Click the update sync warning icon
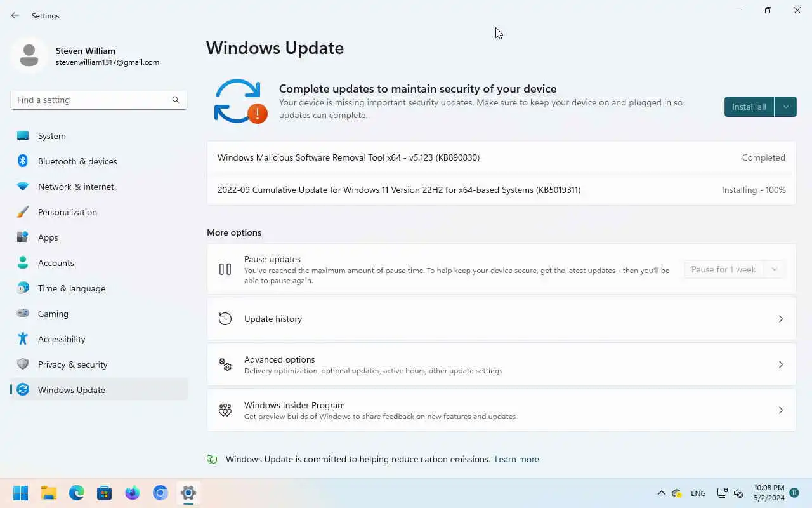The height and width of the screenshot is (508, 812). pos(240,101)
